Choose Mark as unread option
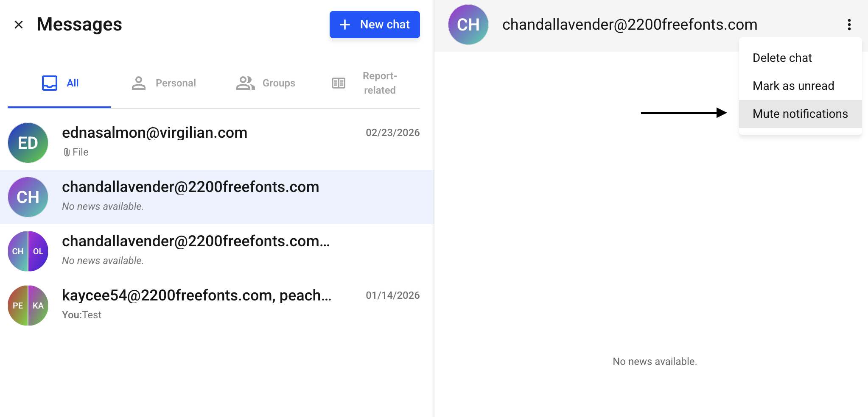Viewport: 868px width, 417px height. (x=793, y=86)
